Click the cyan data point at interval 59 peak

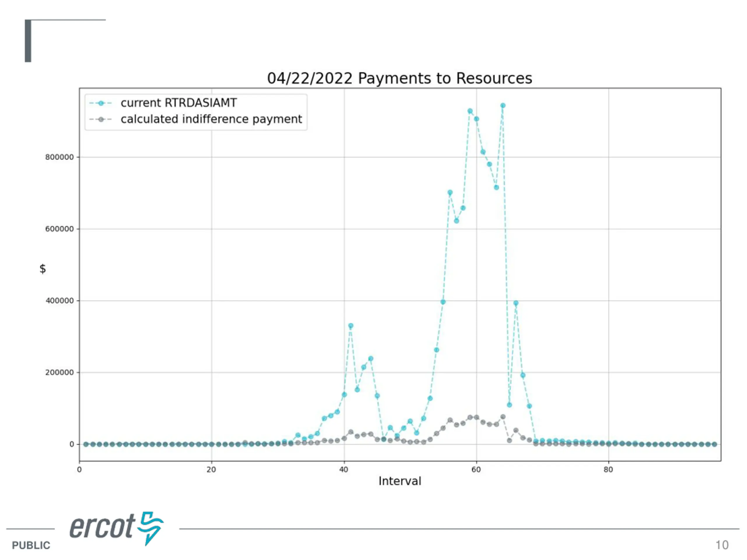(x=470, y=111)
